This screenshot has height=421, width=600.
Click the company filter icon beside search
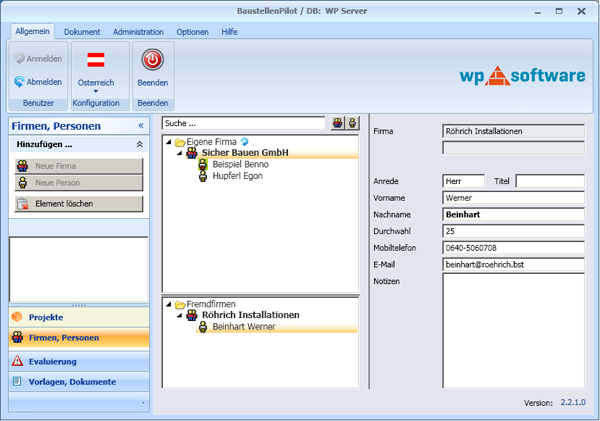click(x=338, y=123)
